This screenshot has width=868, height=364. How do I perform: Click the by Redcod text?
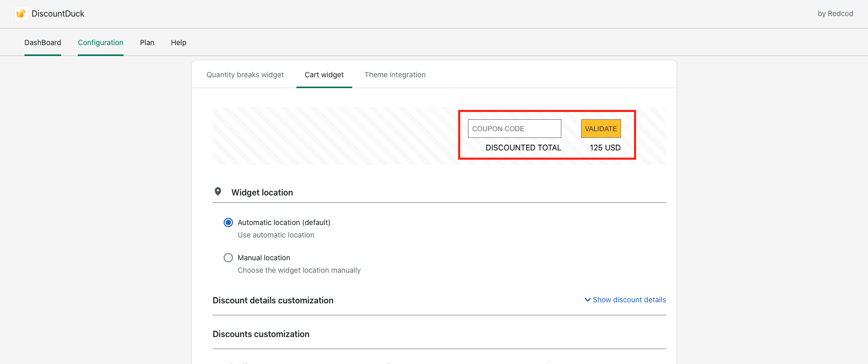coord(835,13)
